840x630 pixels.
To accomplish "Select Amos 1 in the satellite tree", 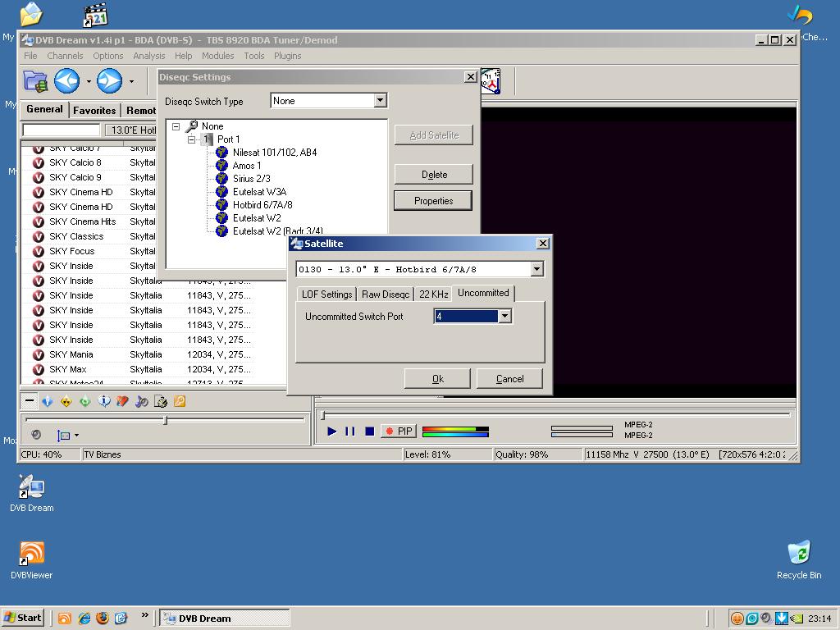I will point(247,166).
